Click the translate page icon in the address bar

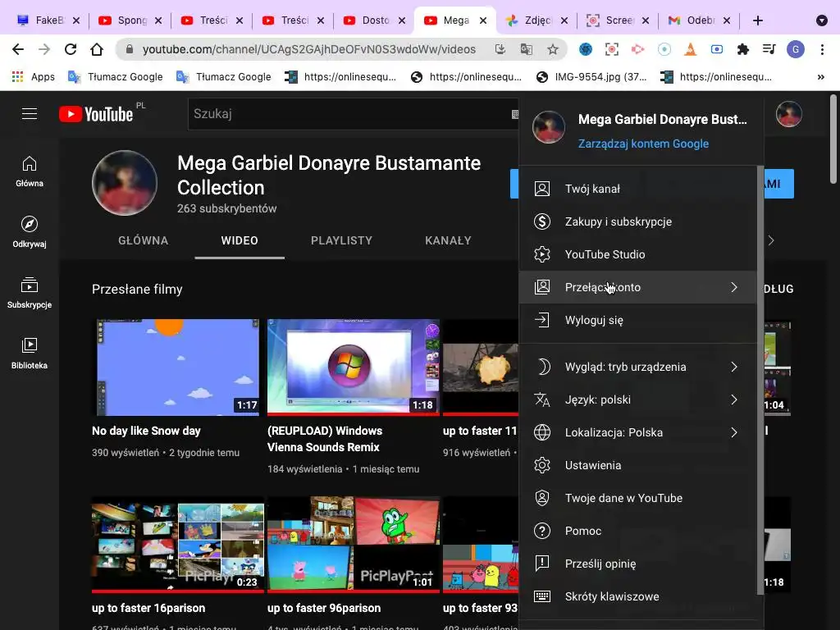pyautogui.click(x=526, y=49)
